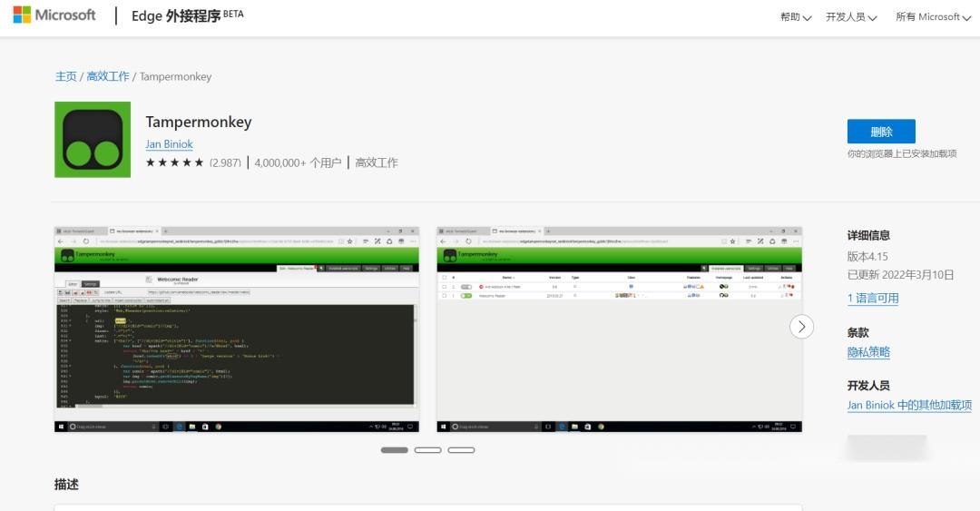This screenshot has height=511, width=980.
Task: Click the Microsoft logo
Action: coord(54,15)
